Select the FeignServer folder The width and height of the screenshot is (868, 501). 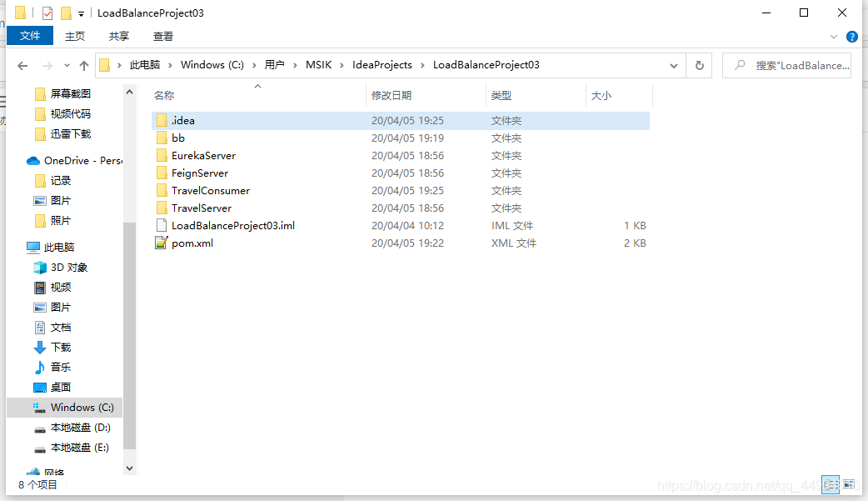[400, 173]
